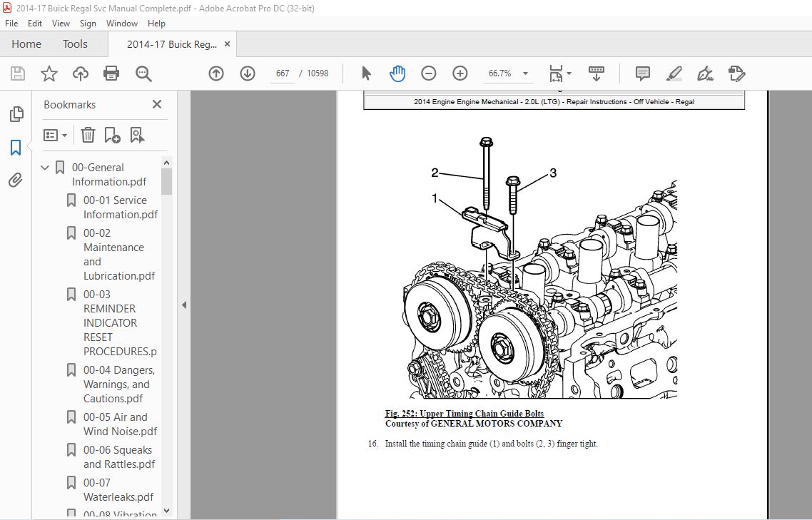
Task: Click the page number field
Action: [283, 73]
